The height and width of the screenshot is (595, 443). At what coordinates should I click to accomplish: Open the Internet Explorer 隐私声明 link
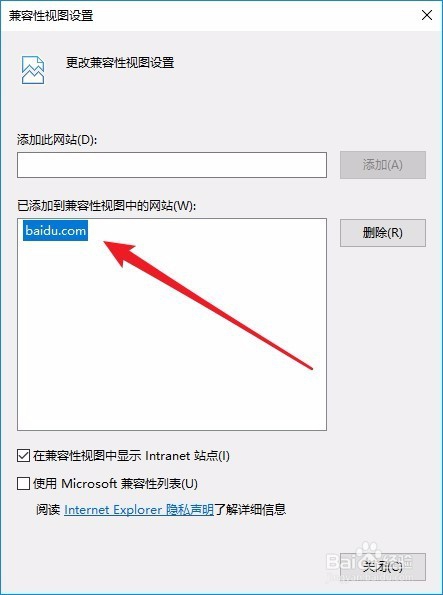[139, 510]
